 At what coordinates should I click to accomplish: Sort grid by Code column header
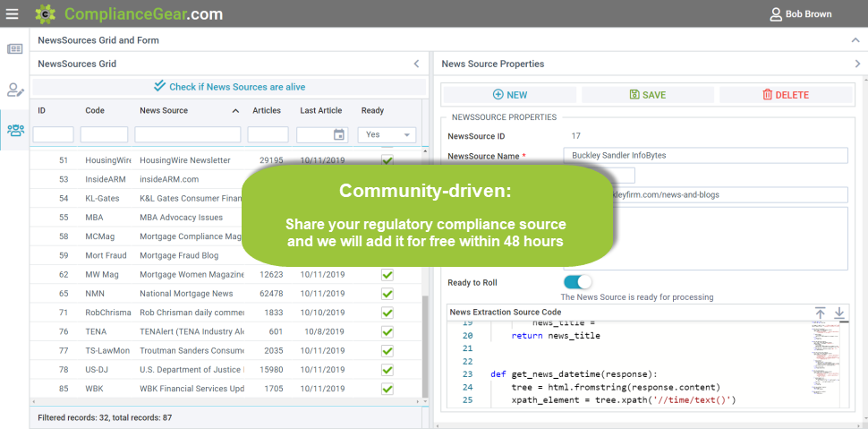(95, 110)
